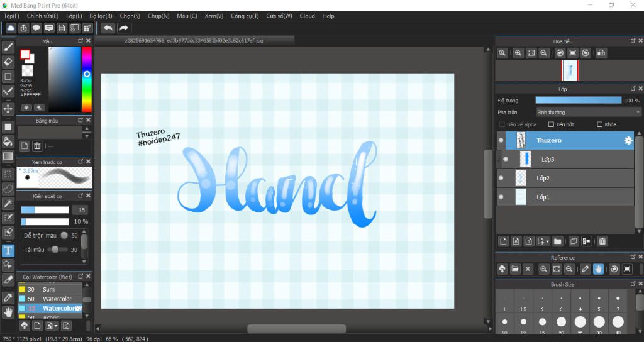Select the Eraser tool
Viewport: 644px width, 342px height.
pyautogui.click(x=8, y=62)
